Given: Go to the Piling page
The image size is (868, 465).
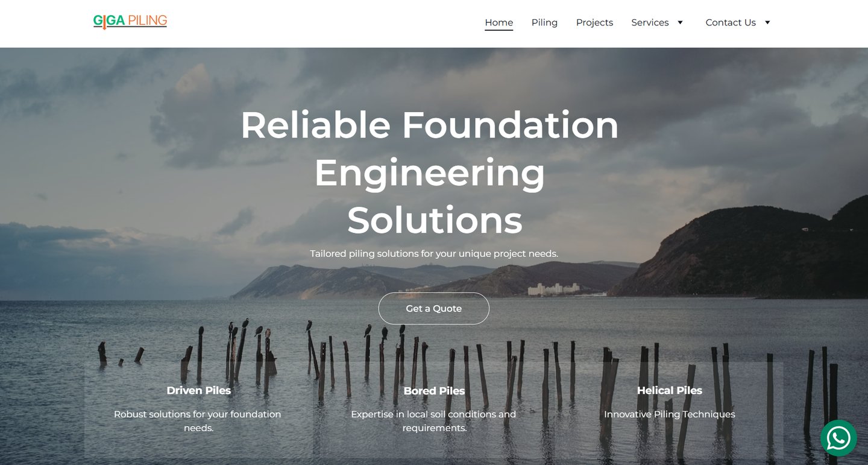Looking at the screenshot, I should (x=544, y=22).
